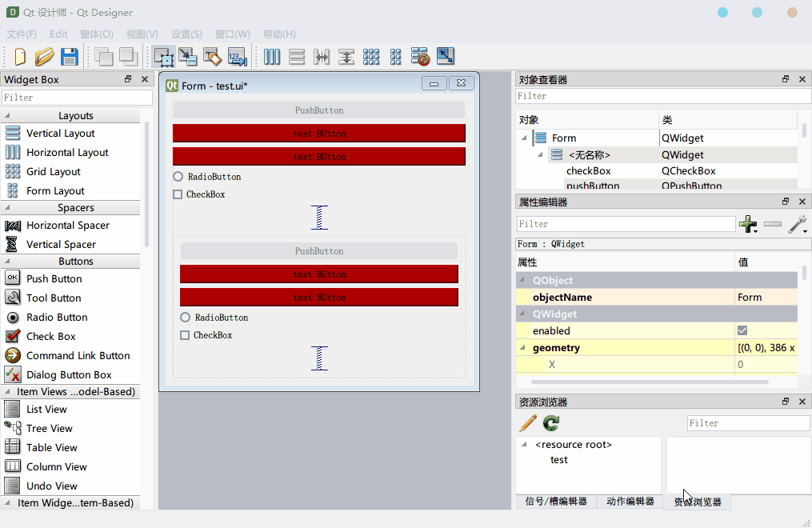Select the Edit Widgets mode tool

pos(164,56)
